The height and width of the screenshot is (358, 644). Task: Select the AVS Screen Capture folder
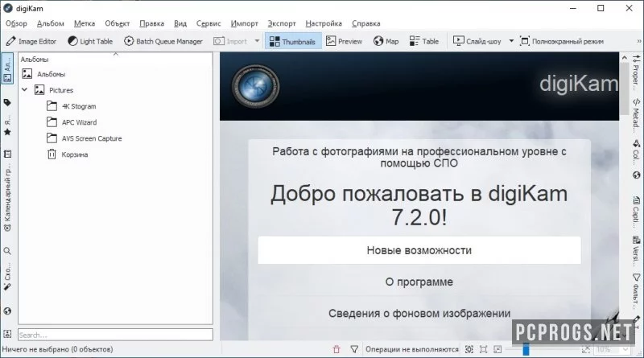click(x=85, y=138)
